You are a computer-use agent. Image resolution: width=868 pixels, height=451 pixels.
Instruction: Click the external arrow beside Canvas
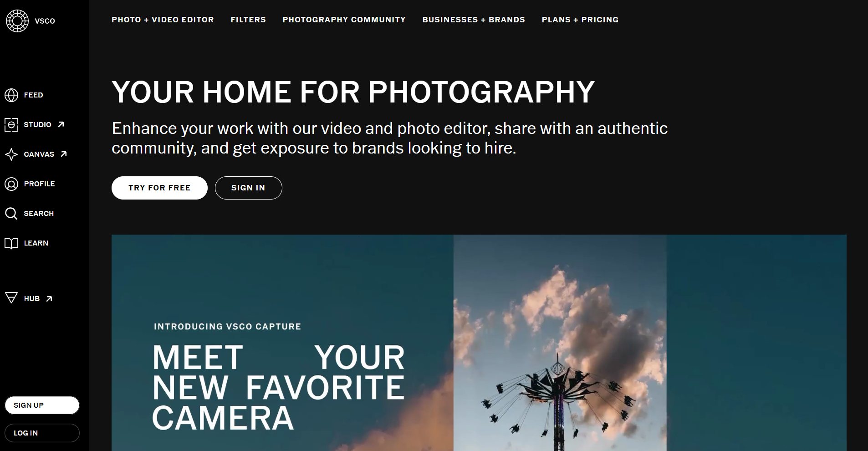pos(64,154)
